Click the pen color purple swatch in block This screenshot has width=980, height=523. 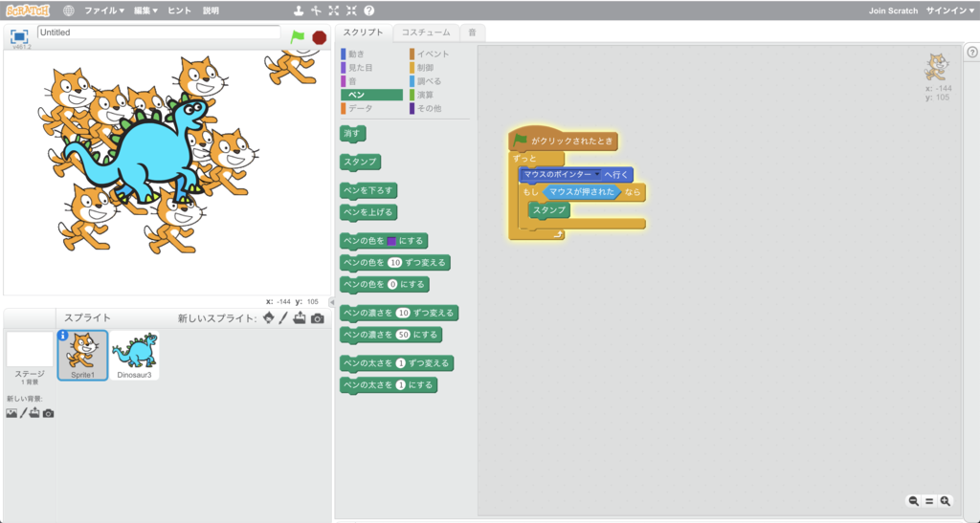pyautogui.click(x=391, y=241)
